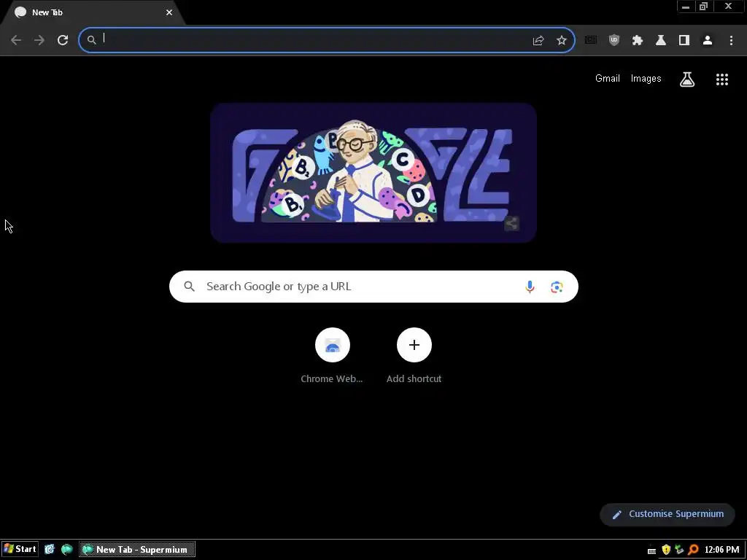Select New Tab - Supermium taskbar button
The width and height of the screenshot is (747, 560).
point(137,550)
